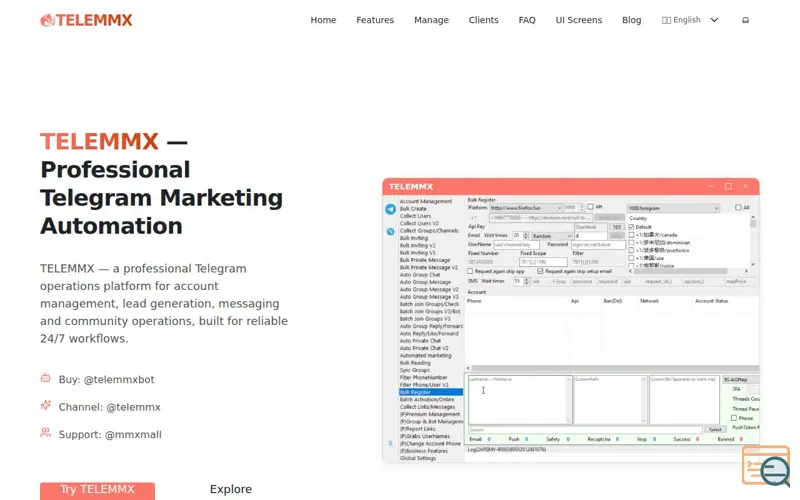Select Global Settings in sidebar list
The image size is (800, 500).
click(x=418, y=458)
